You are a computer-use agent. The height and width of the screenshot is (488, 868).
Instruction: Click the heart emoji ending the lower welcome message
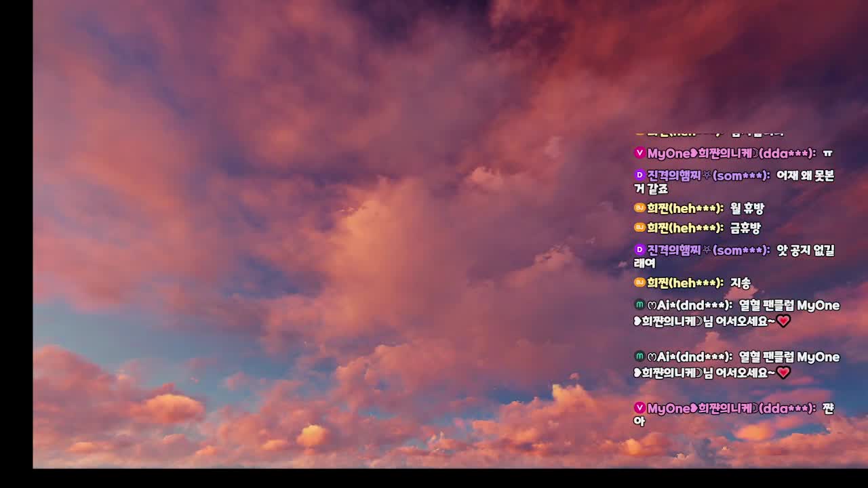click(784, 372)
